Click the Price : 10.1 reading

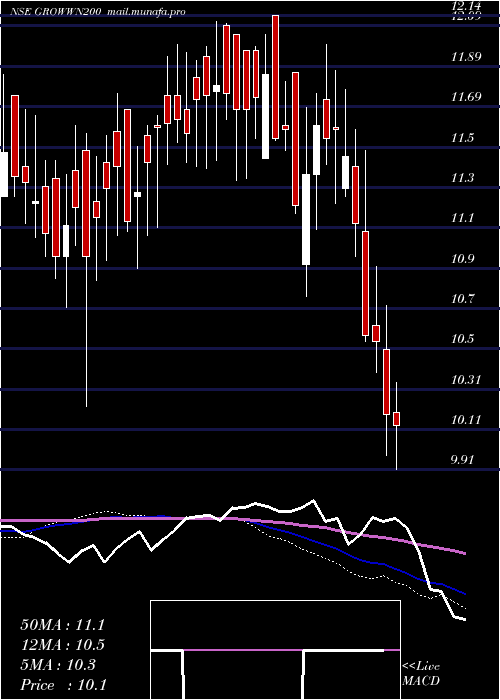(62, 685)
